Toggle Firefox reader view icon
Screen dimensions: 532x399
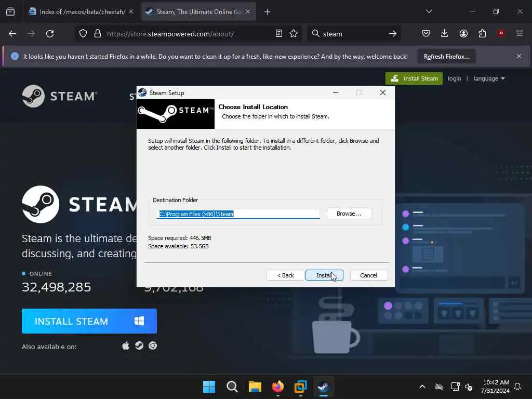point(279,33)
